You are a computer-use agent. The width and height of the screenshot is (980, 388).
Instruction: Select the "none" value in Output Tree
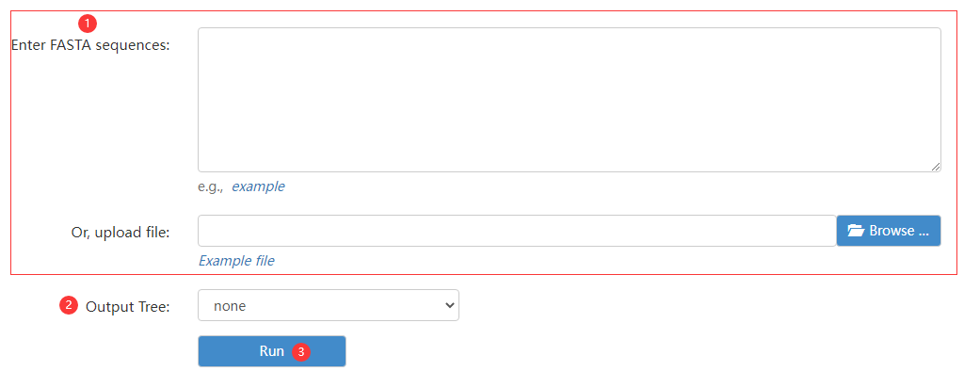click(230, 306)
